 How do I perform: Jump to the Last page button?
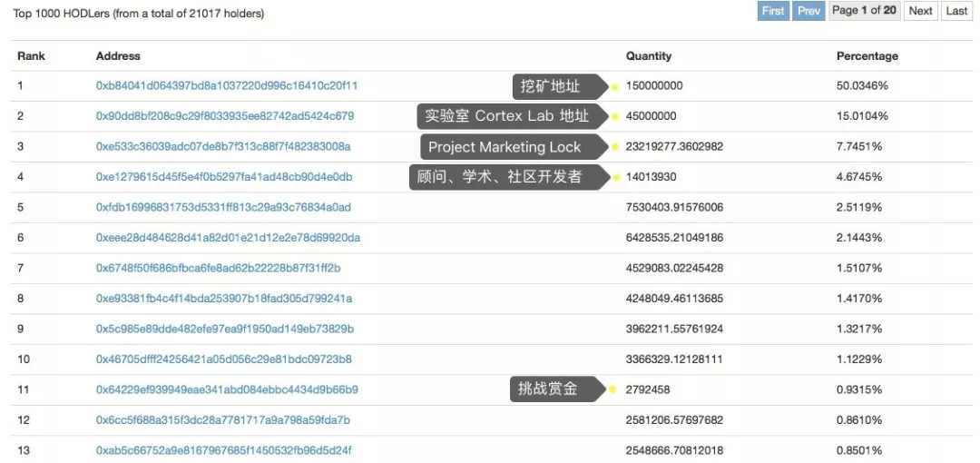coord(957,11)
